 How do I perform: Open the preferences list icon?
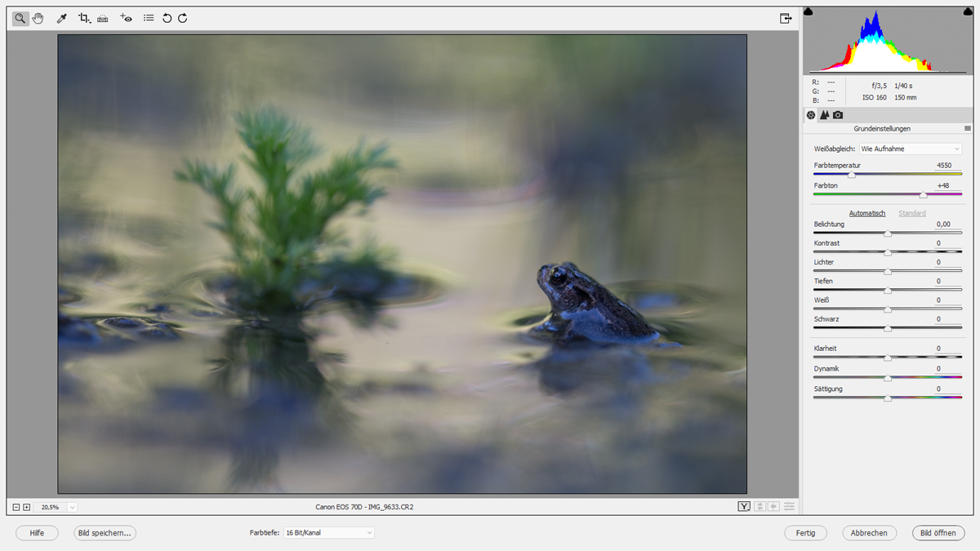point(149,18)
